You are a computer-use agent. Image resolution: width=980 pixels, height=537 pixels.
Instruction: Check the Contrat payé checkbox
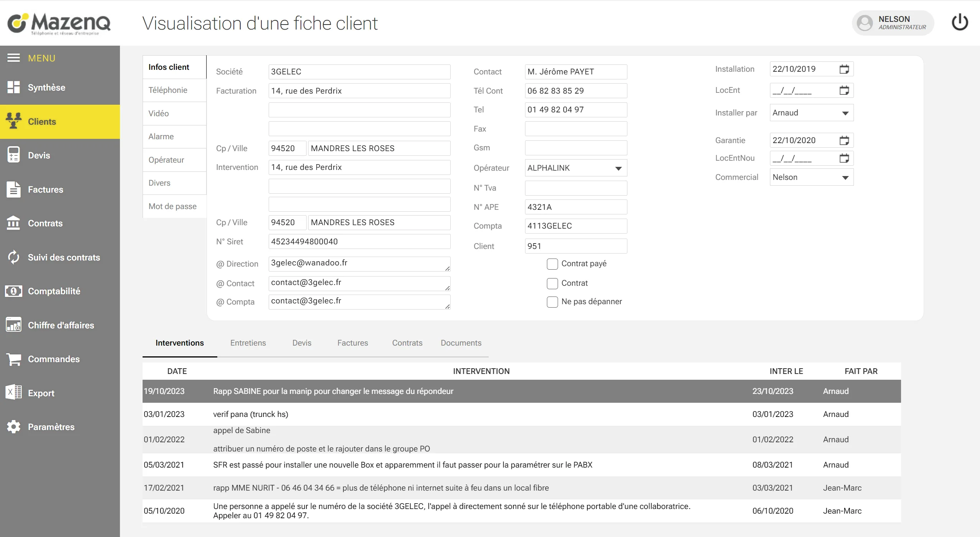point(552,264)
